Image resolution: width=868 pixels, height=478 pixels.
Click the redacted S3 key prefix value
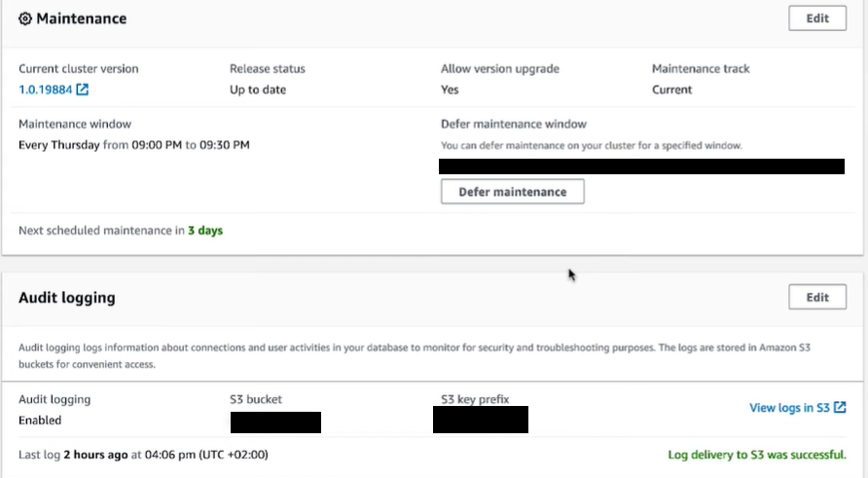click(480, 420)
